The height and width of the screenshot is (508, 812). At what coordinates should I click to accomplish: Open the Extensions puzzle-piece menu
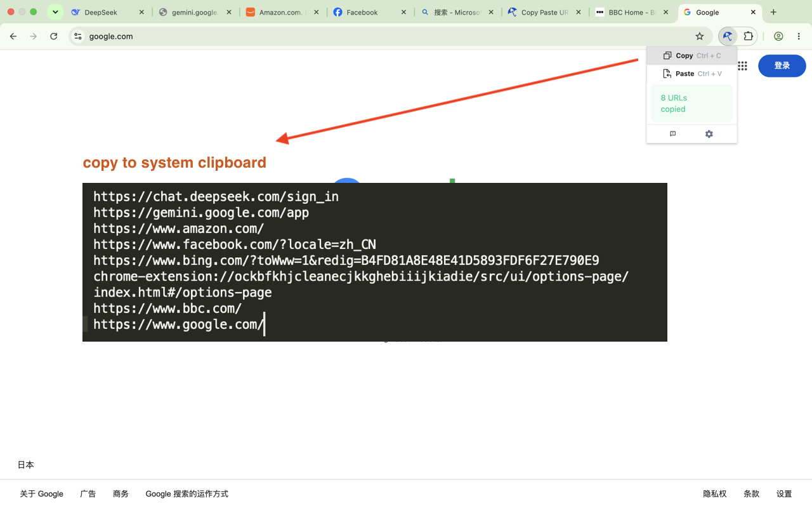click(x=749, y=36)
